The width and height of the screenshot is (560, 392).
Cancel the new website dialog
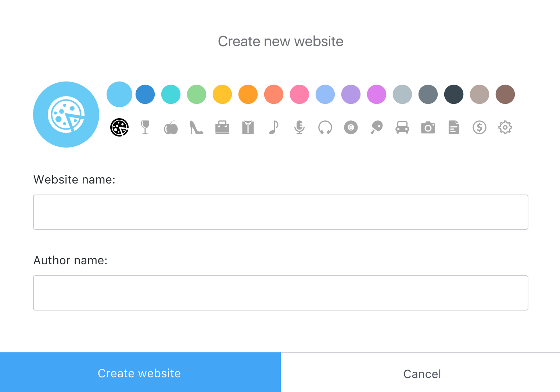click(x=422, y=374)
